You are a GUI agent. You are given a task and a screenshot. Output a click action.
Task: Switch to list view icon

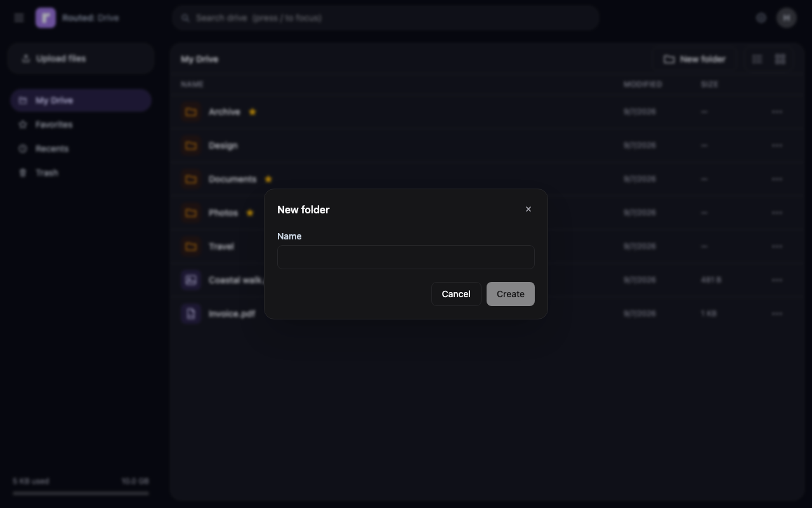[x=757, y=59]
